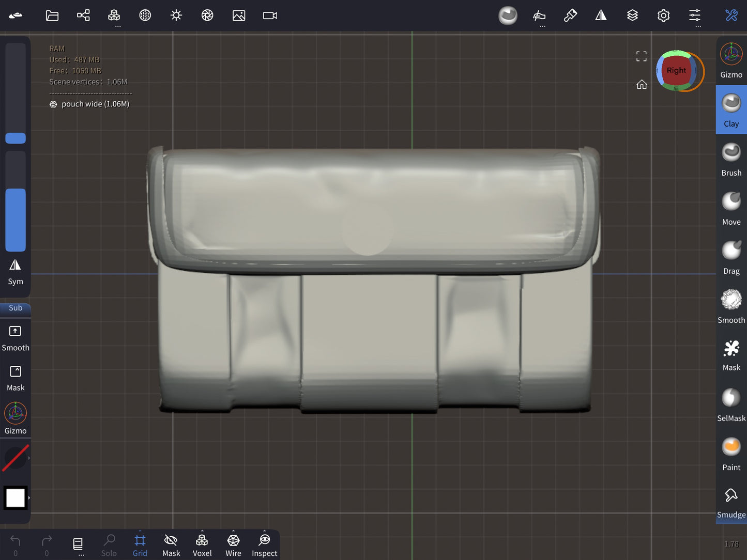747x560 pixels.
Task: Open the Scene hierarchy menu
Action: pos(83,15)
